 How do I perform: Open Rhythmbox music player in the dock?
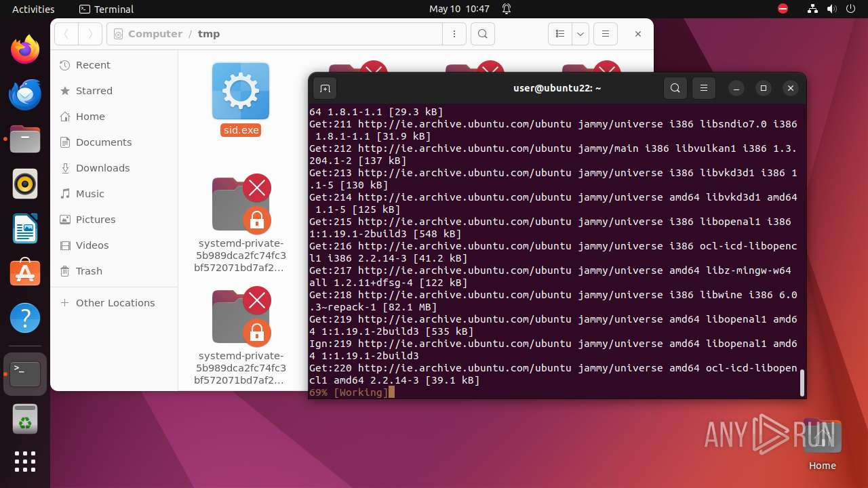(x=25, y=184)
